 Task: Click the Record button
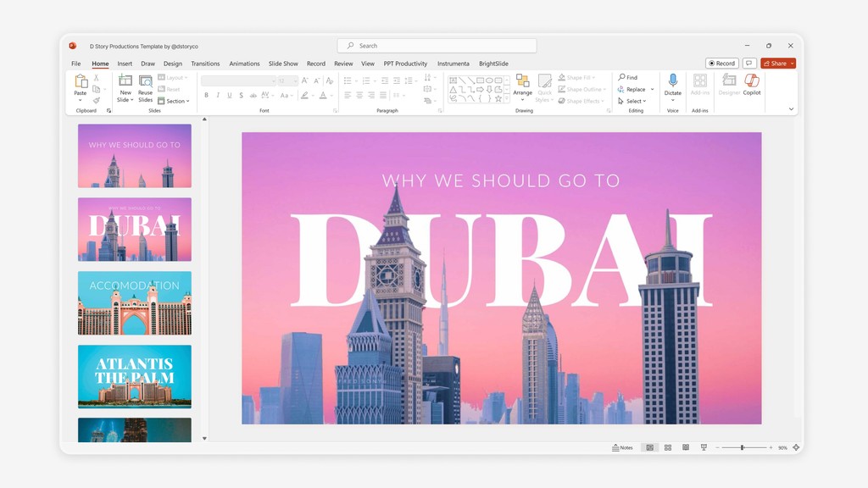(x=721, y=63)
